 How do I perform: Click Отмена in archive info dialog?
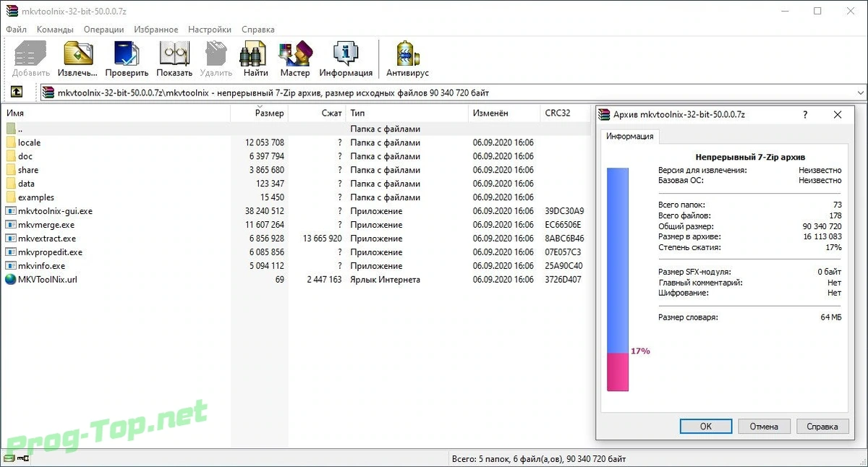click(x=764, y=427)
